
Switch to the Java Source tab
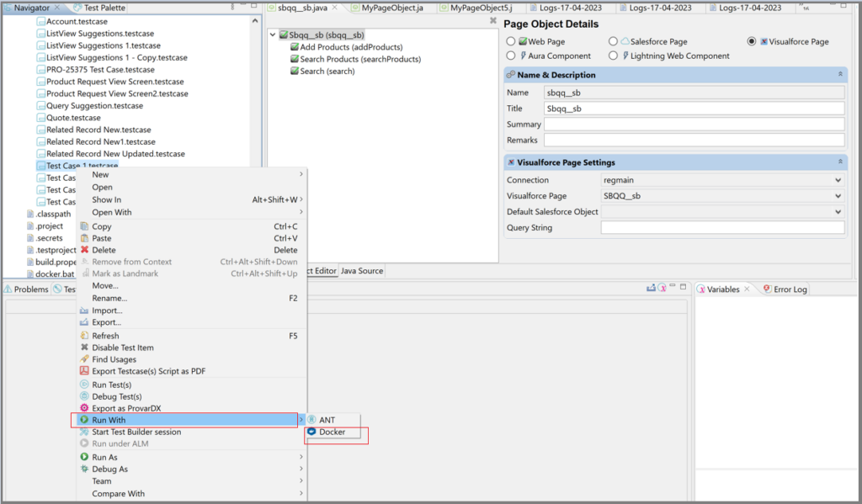361,271
